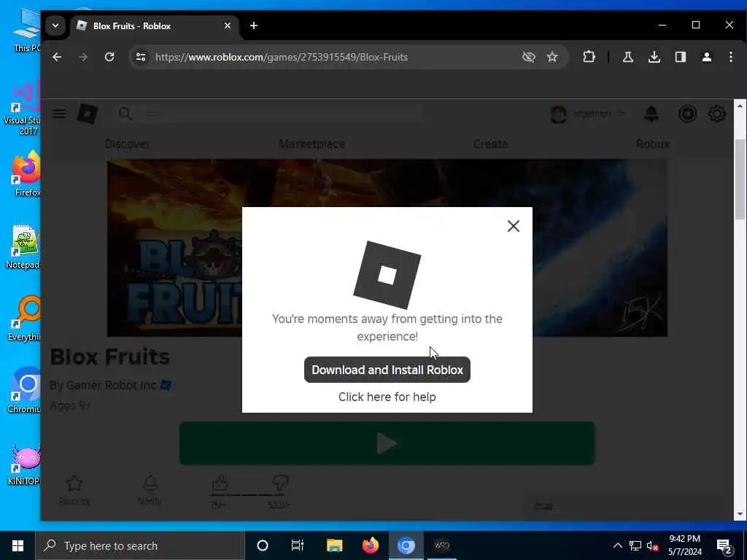The image size is (747, 560).
Task: Open the browser three-dot menu
Action: pyautogui.click(x=731, y=57)
